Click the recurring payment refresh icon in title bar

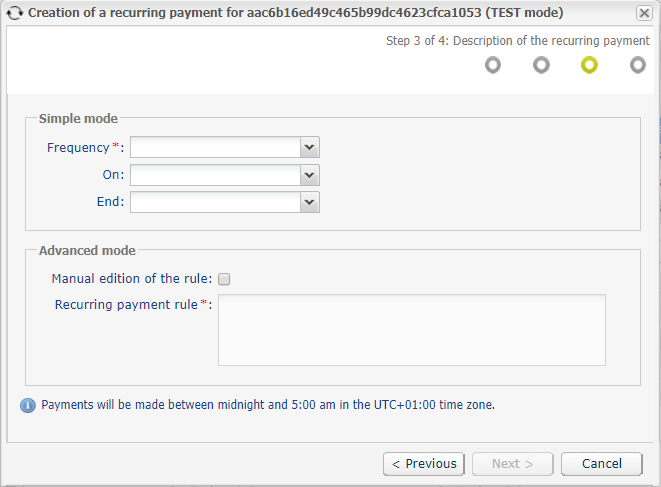pyautogui.click(x=15, y=13)
